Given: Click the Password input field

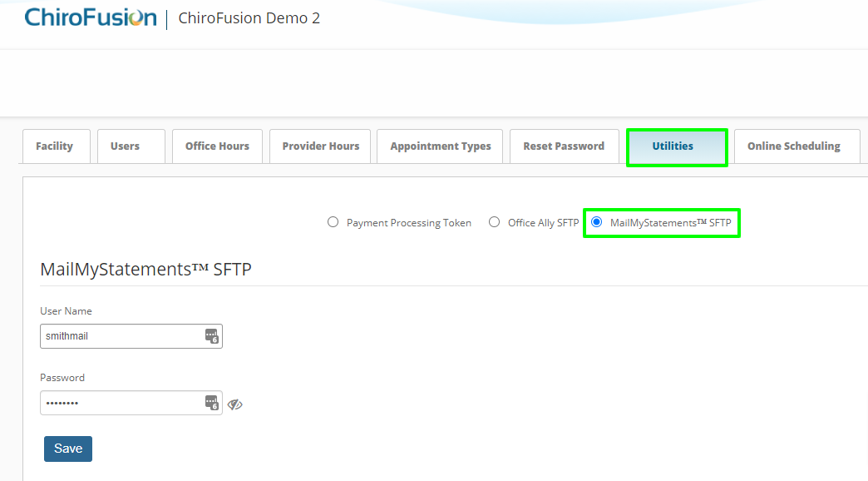Looking at the screenshot, I should coord(131,403).
